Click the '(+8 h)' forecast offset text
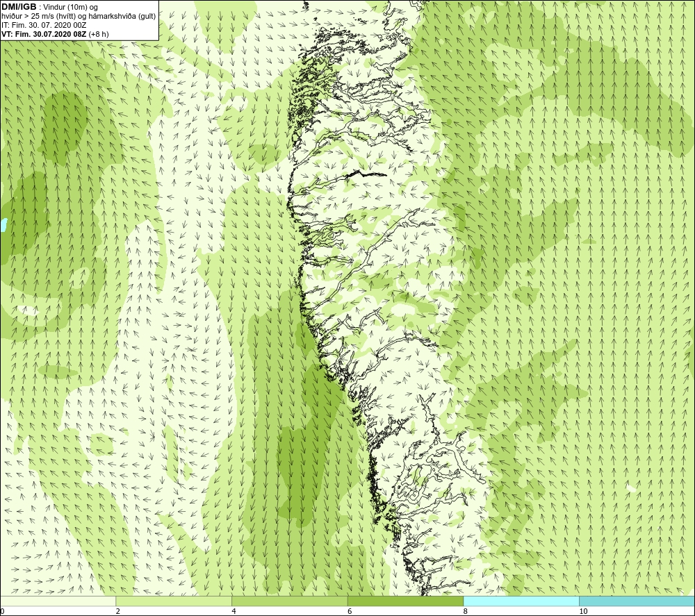The image size is (695, 616). click(99, 34)
